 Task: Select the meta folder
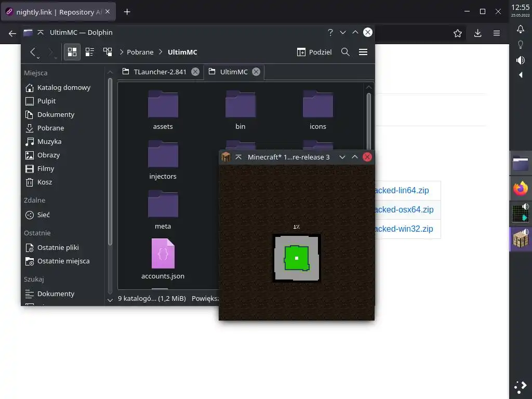coord(163,210)
